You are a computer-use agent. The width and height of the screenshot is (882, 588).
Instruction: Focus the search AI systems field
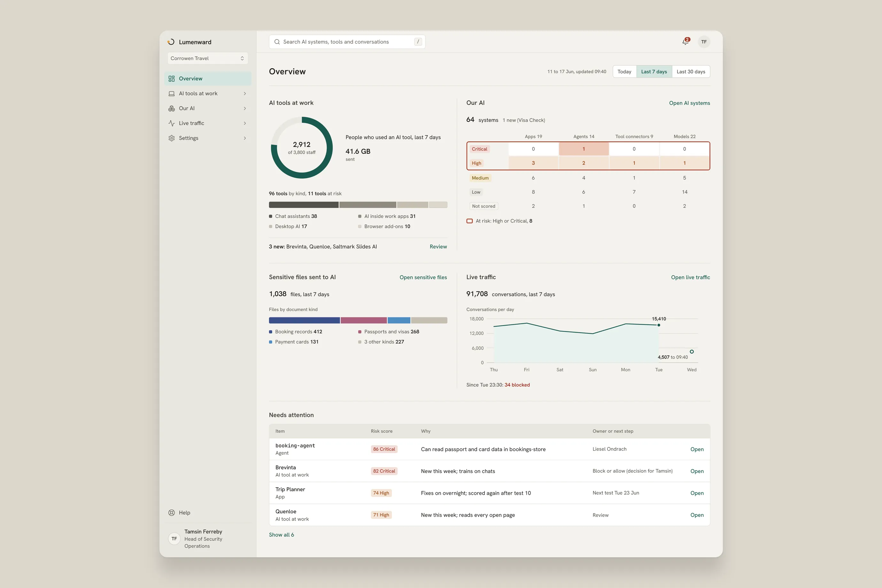coord(347,42)
